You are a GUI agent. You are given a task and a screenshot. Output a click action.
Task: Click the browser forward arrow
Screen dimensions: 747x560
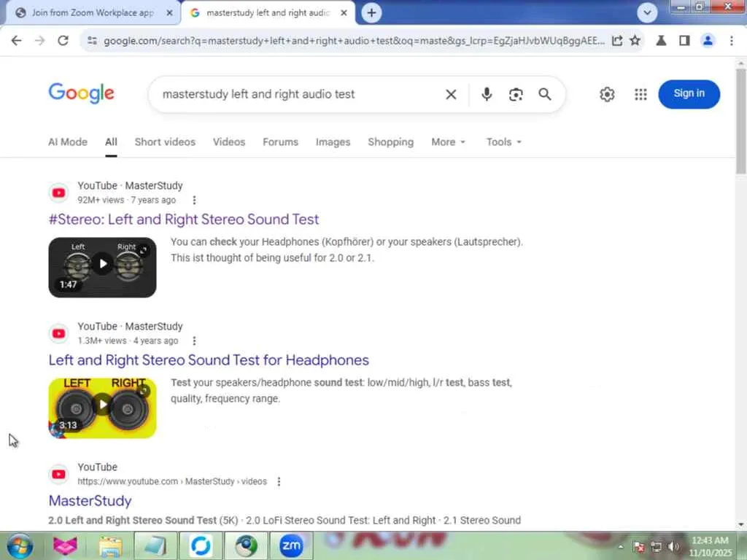point(39,41)
